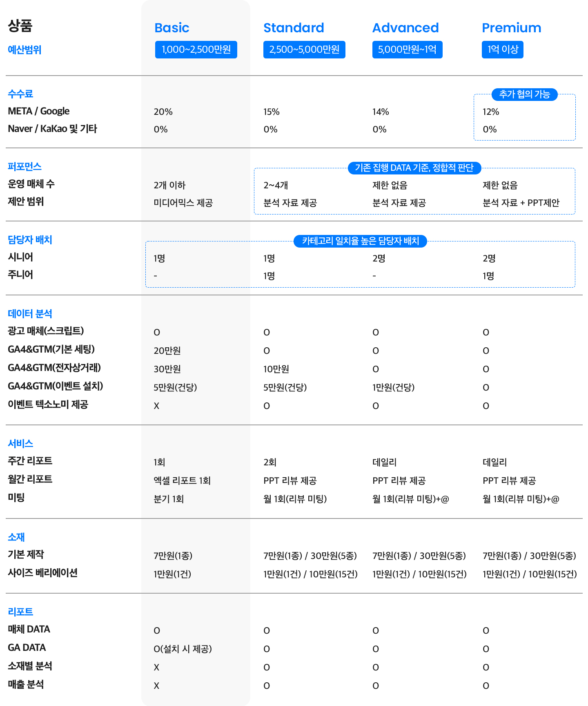Click the 기본 제작 row label
Viewport: 588px width, 706px height.
[x=26, y=554]
